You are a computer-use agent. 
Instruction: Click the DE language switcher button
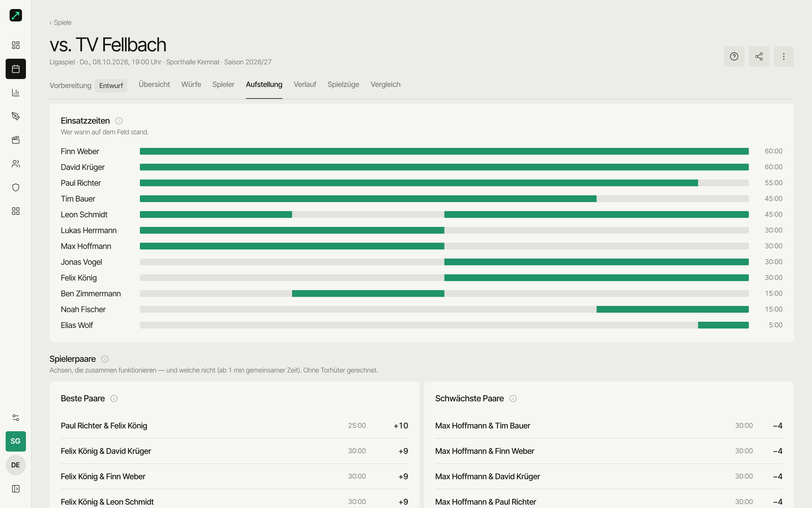16,465
